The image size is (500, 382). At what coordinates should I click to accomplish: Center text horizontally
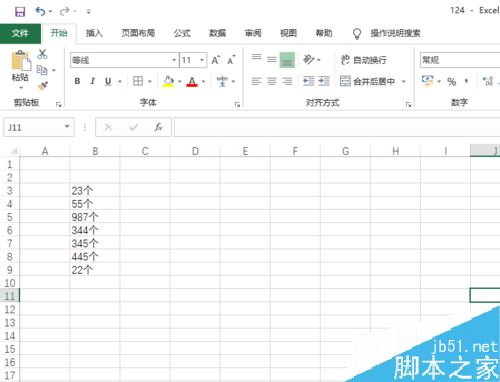click(272, 81)
